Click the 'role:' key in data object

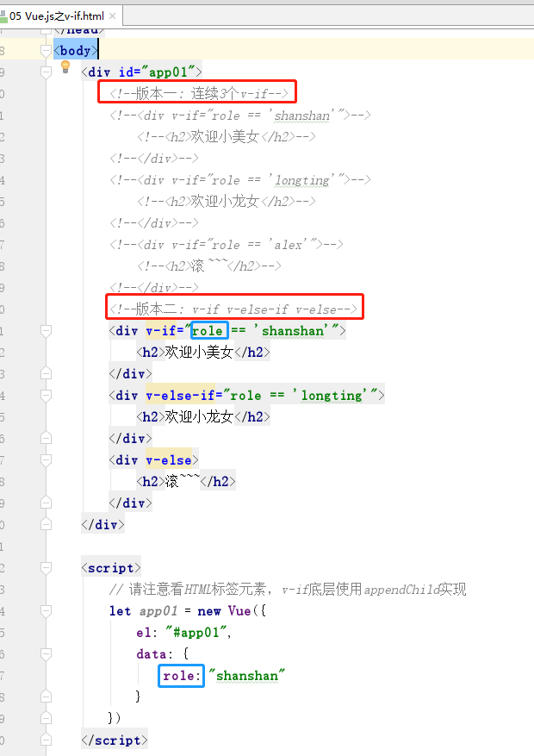tap(182, 676)
